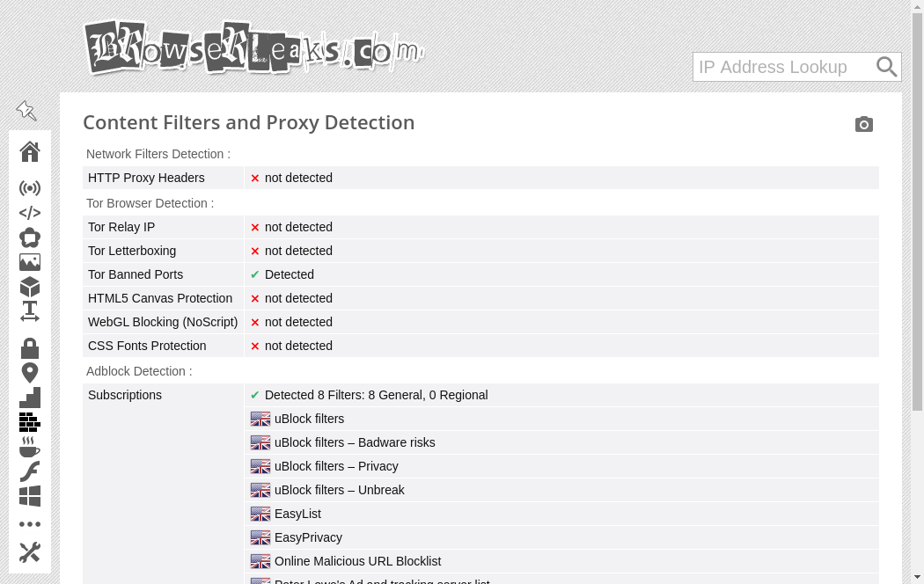Take a screenshot with camera icon
Image resolution: width=924 pixels, height=584 pixels.
tap(864, 125)
